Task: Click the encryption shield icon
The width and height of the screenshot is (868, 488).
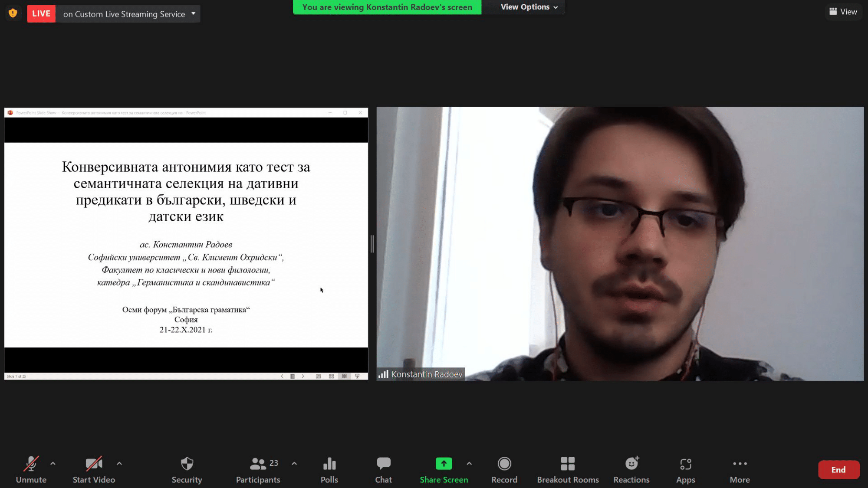Action: tap(13, 13)
